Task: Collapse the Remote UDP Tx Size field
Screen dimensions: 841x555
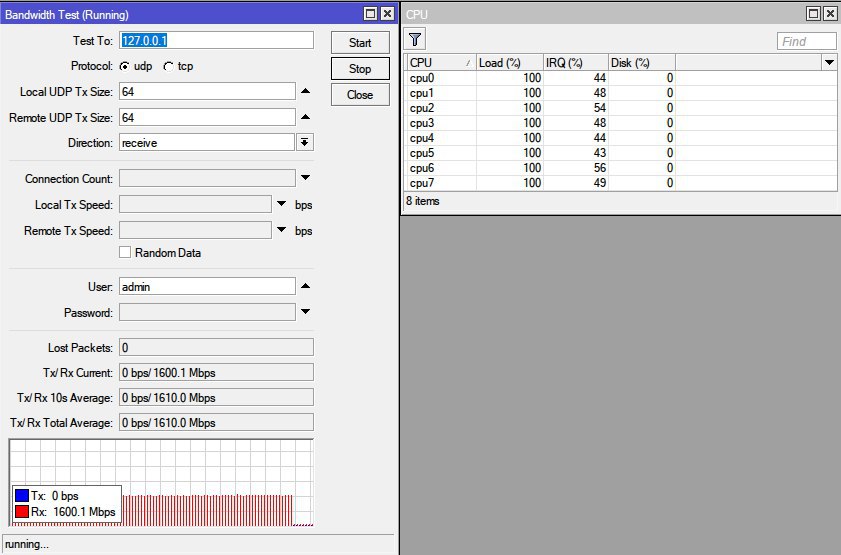Action: pos(305,117)
